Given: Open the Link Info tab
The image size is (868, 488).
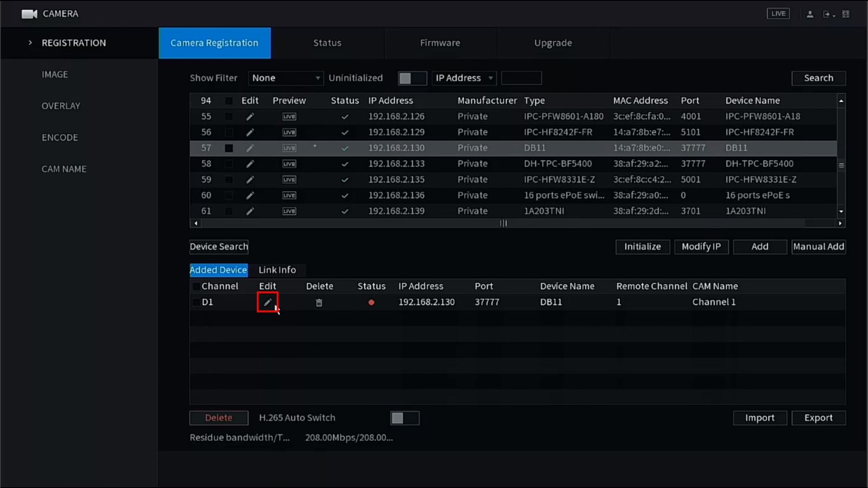Looking at the screenshot, I should [277, 270].
